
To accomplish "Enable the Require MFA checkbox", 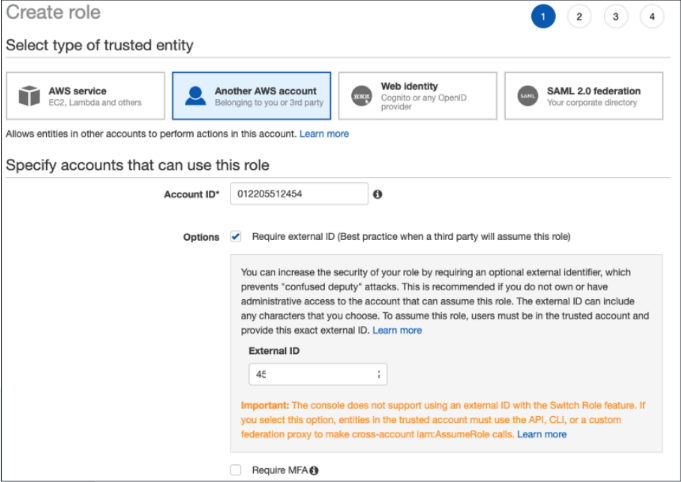I will (235, 470).
